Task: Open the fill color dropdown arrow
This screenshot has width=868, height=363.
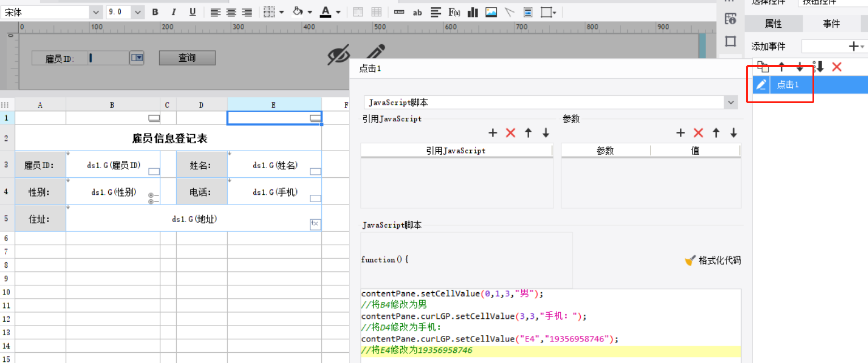Action: (310, 12)
